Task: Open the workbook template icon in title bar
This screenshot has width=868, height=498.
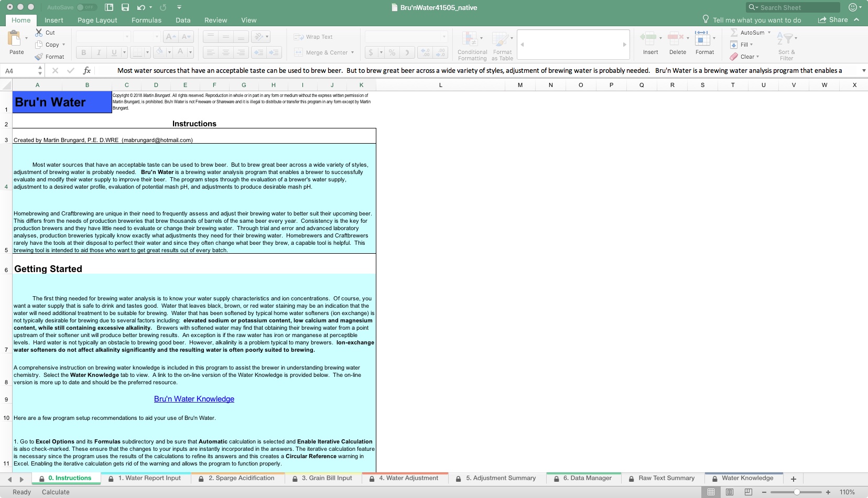Action: click(109, 7)
